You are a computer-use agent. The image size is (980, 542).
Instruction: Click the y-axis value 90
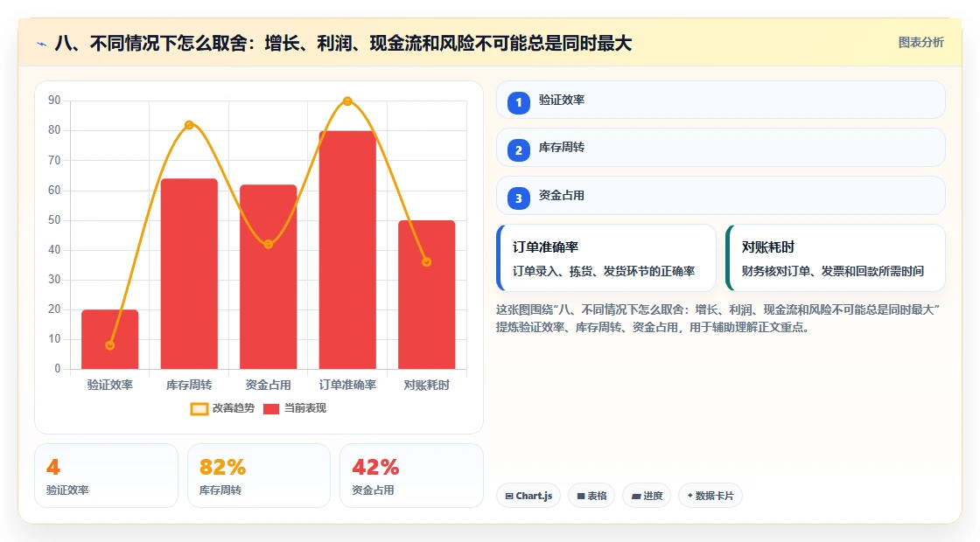[54, 101]
